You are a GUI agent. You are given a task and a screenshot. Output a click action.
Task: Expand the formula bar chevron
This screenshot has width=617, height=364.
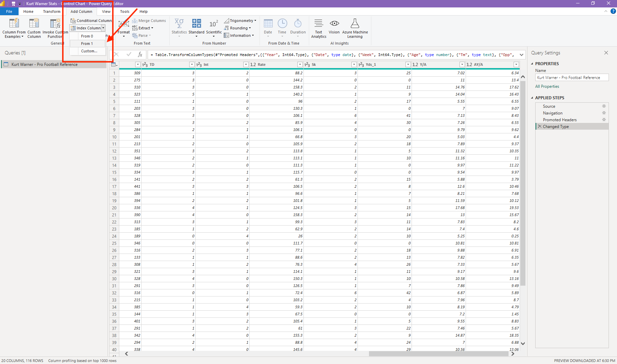pyautogui.click(x=522, y=54)
